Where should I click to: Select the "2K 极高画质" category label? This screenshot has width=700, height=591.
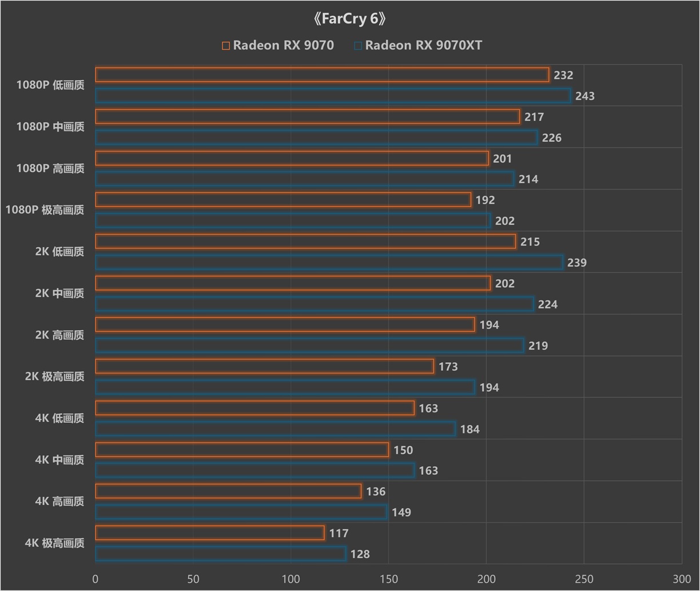click(55, 376)
